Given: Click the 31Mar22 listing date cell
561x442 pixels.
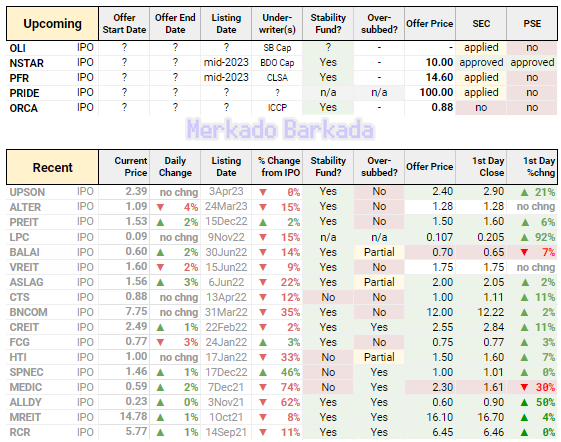Looking at the screenshot, I should click(226, 312).
